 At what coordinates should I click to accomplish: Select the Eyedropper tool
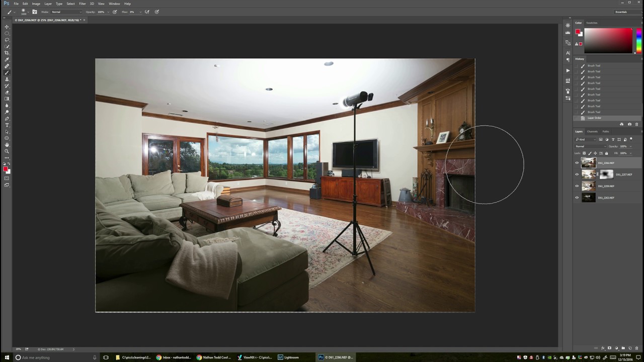[x=7, y=59]
